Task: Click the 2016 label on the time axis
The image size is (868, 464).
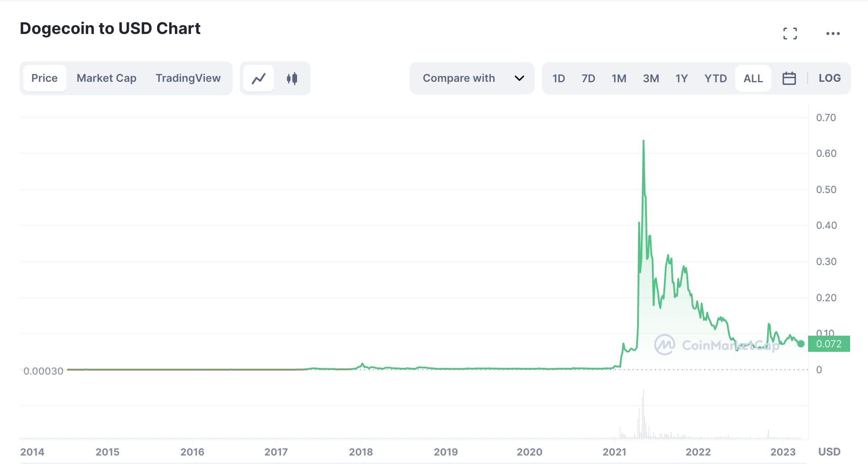Action: click(192, 452)
